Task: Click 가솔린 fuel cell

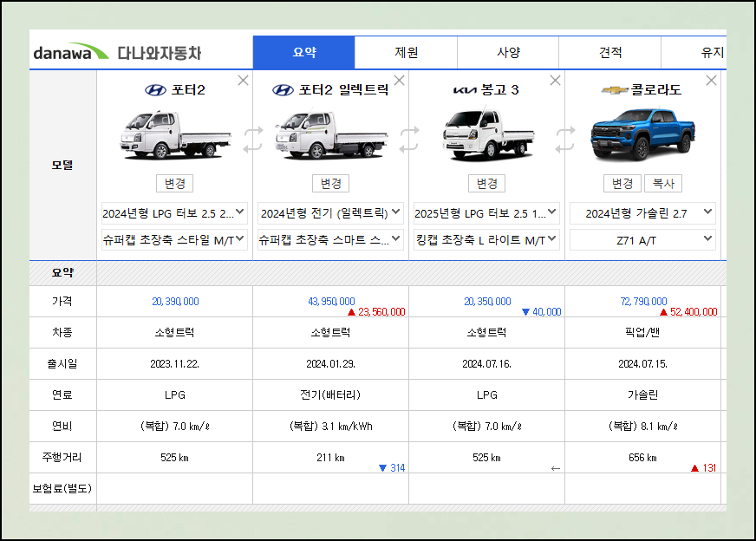Action: pos(642,394)
